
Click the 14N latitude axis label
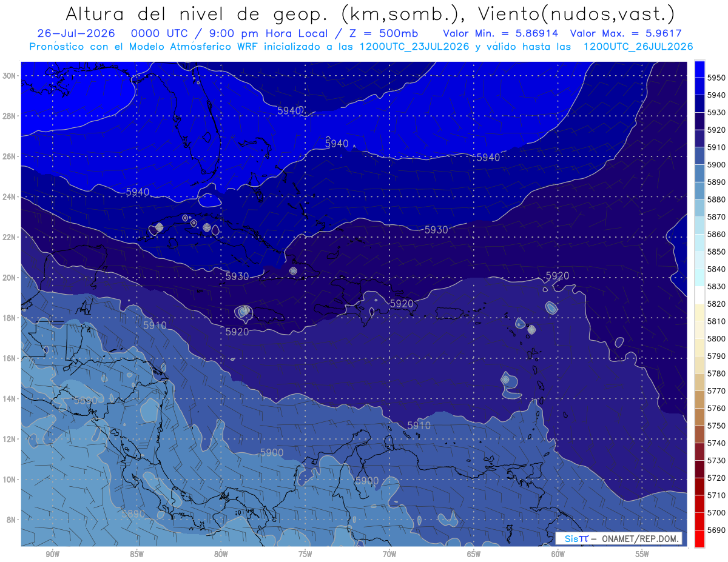click(9, 398)
